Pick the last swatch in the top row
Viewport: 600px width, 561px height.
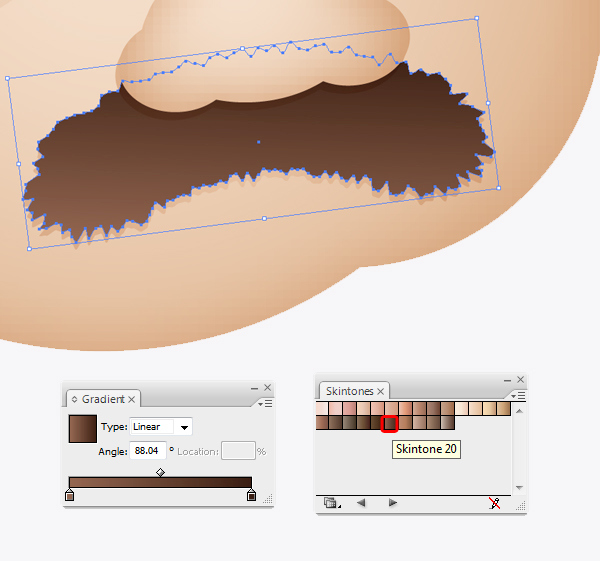coord(504,409)
